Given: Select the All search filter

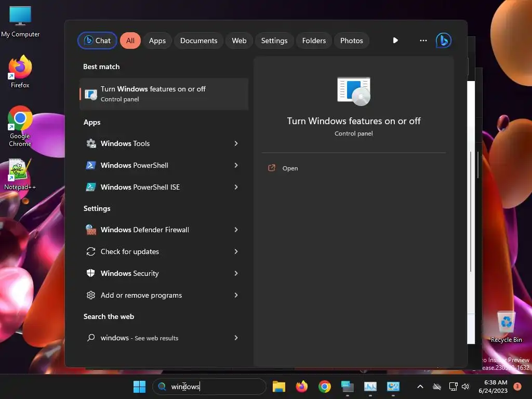Looking at the screenshot, I should pos(130,41).
